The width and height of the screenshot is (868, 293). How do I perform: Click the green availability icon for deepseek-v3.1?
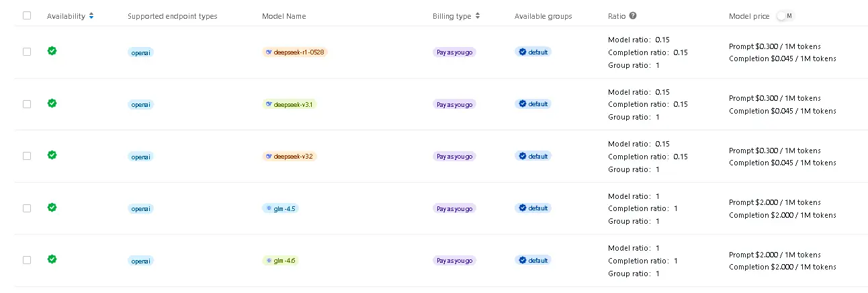pos(52,103)
